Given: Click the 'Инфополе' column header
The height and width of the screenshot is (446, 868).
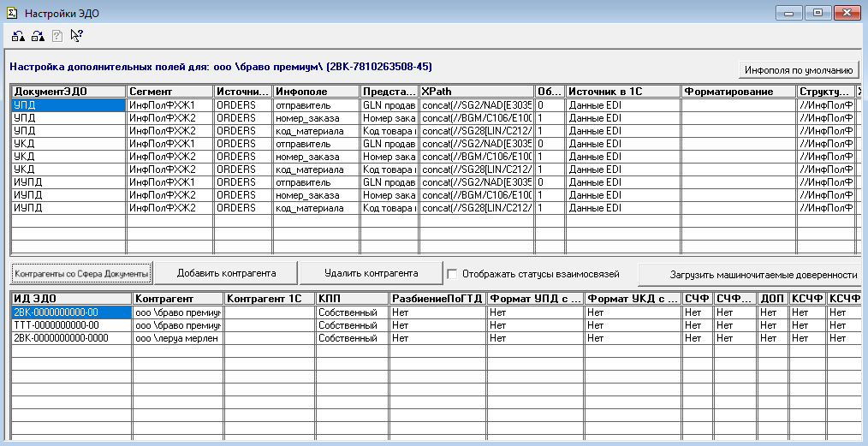Looking at the screenshot, I should click(x=316, y=92).
